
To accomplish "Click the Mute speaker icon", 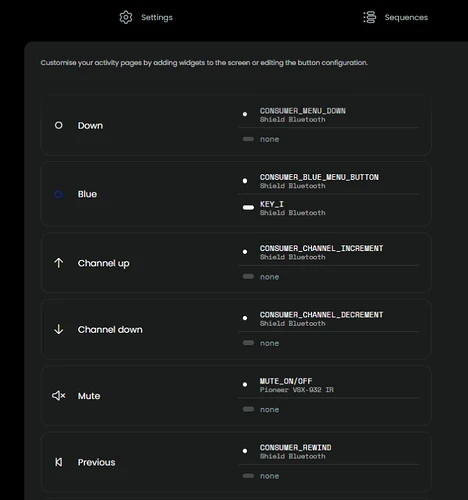I will click(x=59, y=396).
